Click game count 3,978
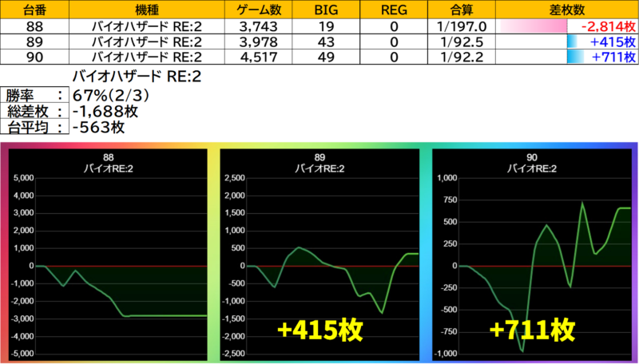Viewport: 639px width, 364px height. pos(258,42)
